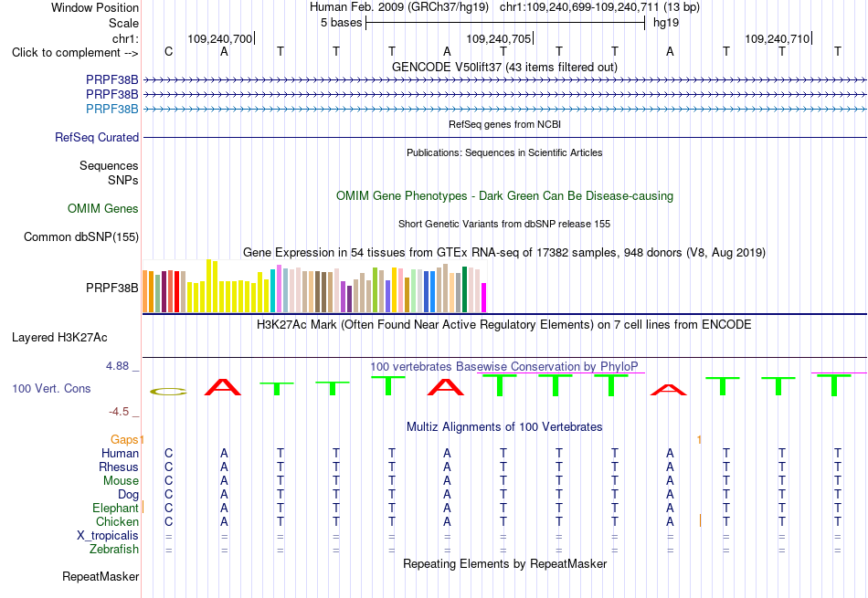Click the GENCODE V50lift37 track title

pos(504,67)
